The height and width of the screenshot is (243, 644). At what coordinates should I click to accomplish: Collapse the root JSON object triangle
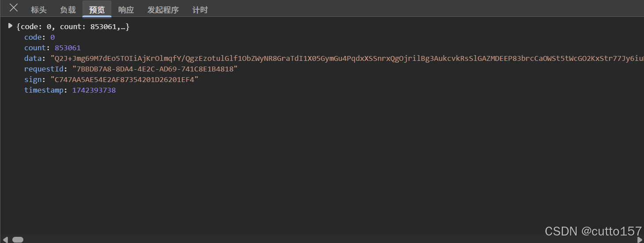point(11,26)
